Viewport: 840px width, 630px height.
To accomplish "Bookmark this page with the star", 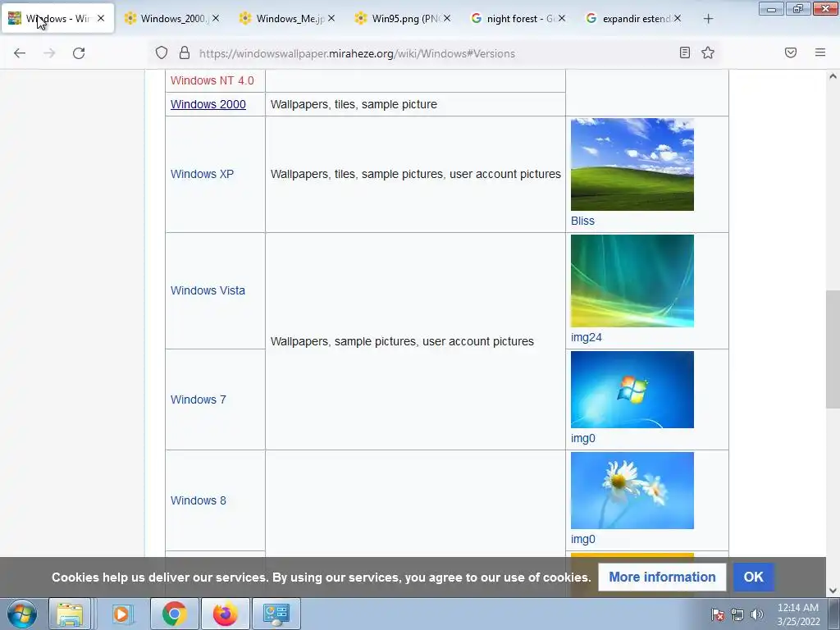I will (x=708, y=52).
